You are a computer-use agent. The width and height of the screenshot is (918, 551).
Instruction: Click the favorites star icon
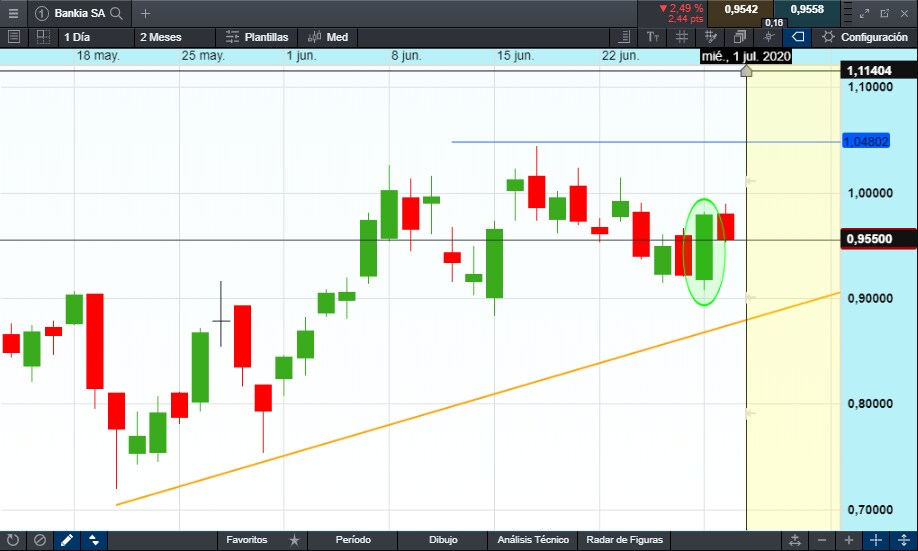point(294,540)
